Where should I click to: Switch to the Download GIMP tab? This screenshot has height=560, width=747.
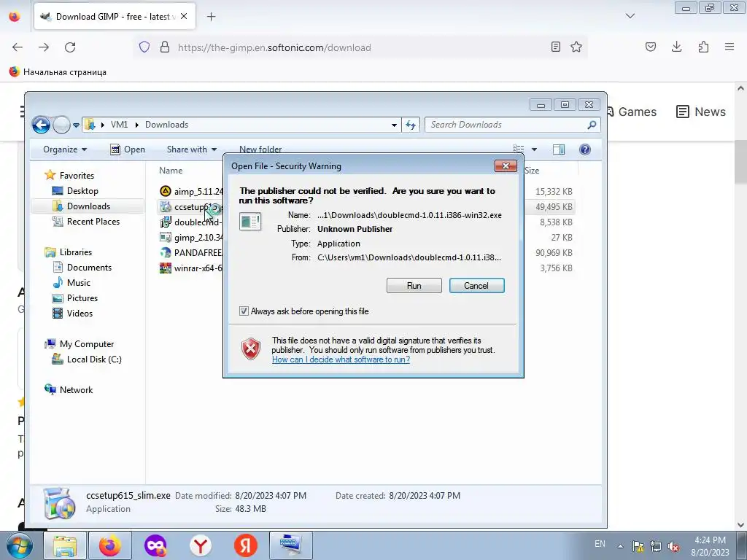(x=113, y=17)
